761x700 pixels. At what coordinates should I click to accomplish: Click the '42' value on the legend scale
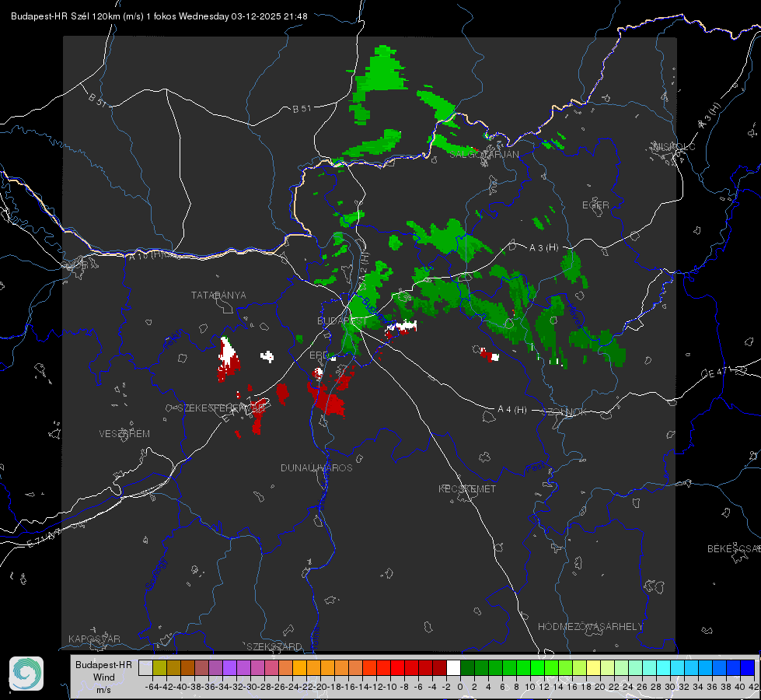[754, 687]
